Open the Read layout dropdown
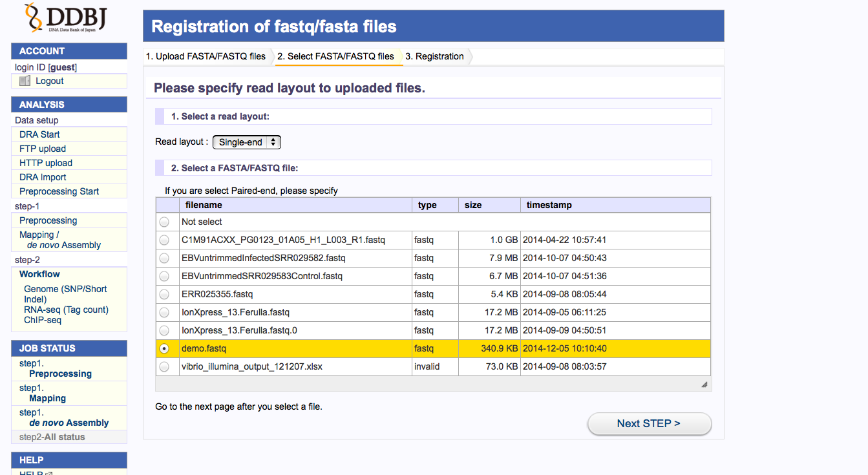The width and height of the screenshot is (868, 475). 247,142
